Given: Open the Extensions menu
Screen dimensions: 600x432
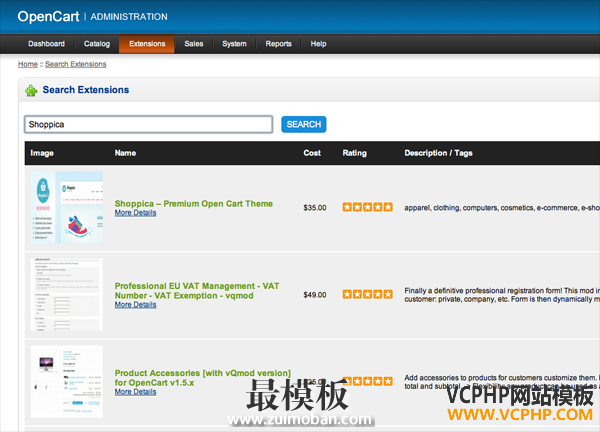Looking at the screenshot, I should click(x=147, y=44).
